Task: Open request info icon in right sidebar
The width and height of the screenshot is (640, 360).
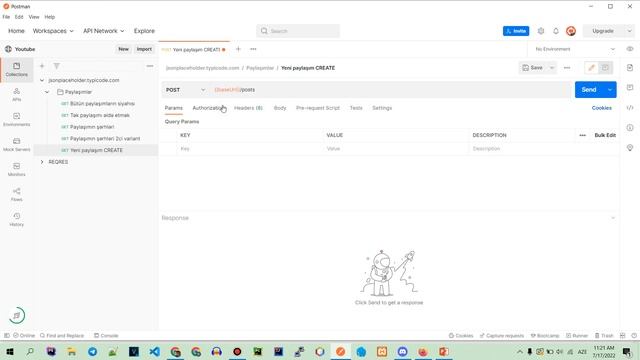Action: (x=630, y=128)
